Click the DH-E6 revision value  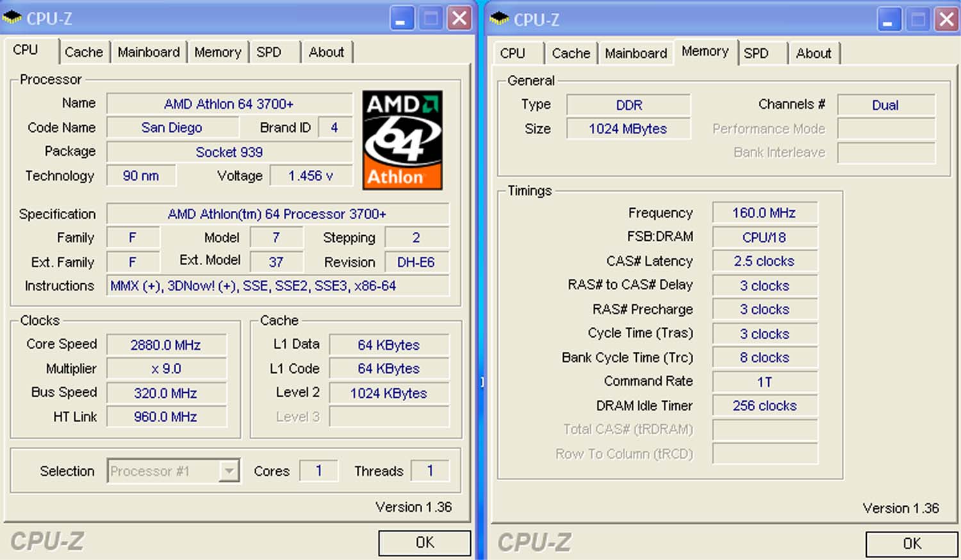(x=416, y=262)
